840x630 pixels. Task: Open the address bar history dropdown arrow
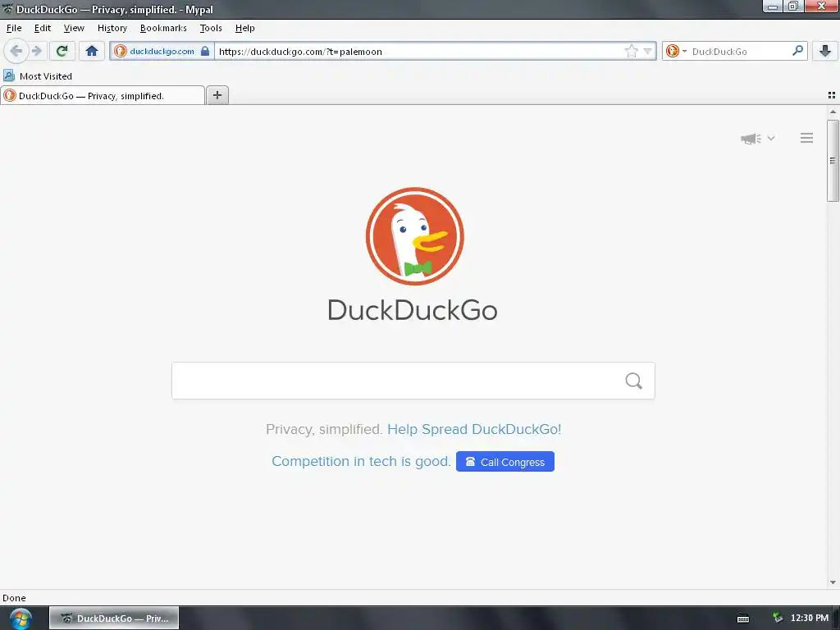pos(648,52)
